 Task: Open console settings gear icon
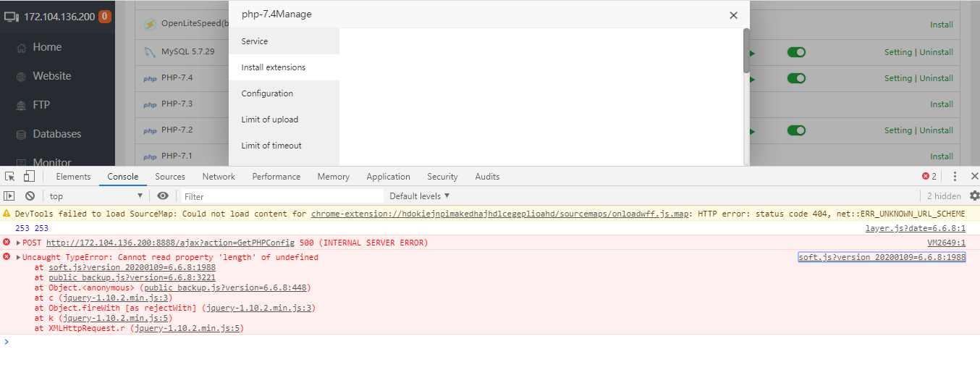click(x=974, y=196)
